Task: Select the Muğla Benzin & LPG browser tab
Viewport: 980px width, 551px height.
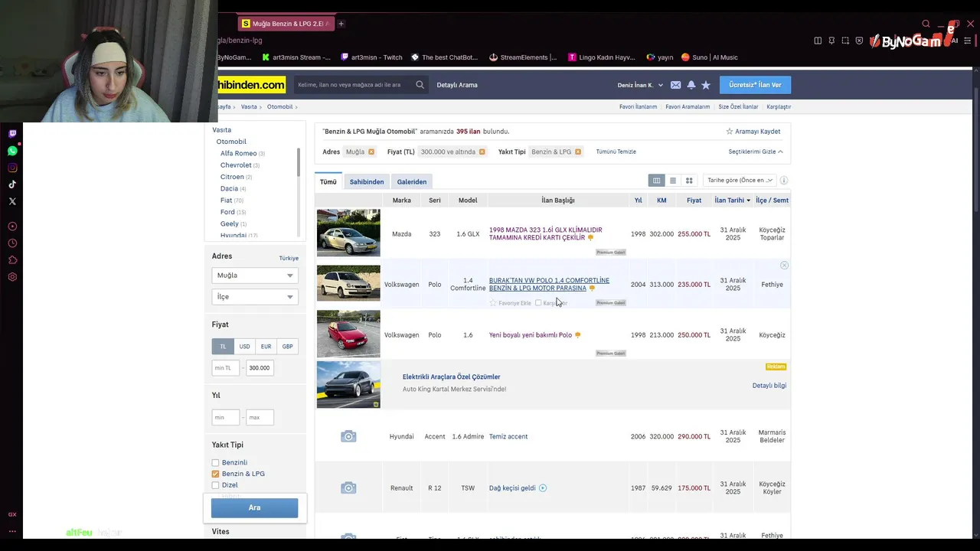Action: click(x=285, y=24)
